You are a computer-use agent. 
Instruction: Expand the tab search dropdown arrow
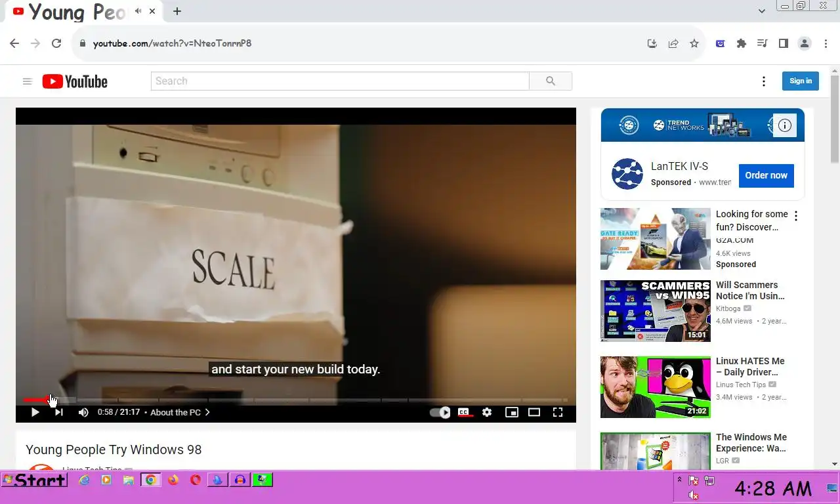(761, 11)
